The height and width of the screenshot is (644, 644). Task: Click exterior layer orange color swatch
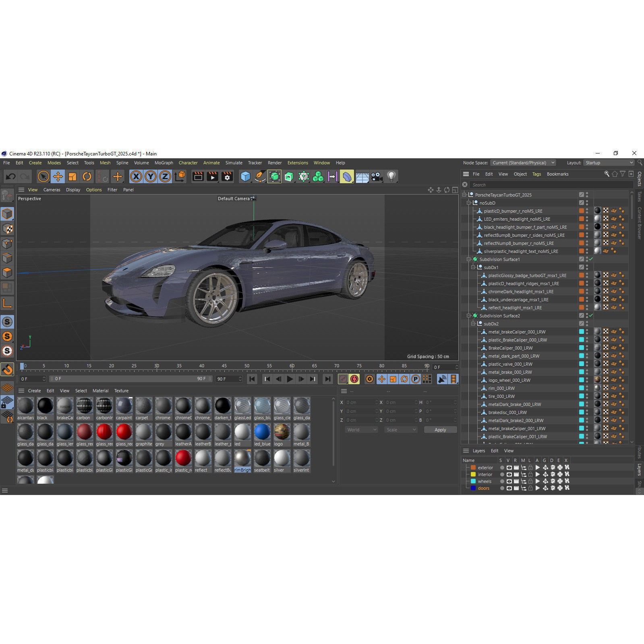[x=473, y=468]
